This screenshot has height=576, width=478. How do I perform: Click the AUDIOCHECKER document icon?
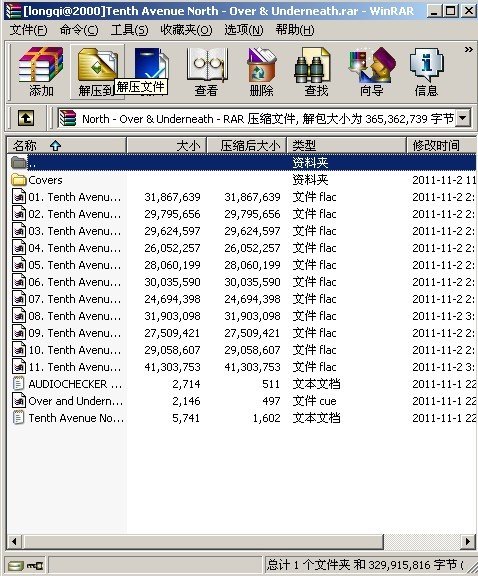[19, 384]
